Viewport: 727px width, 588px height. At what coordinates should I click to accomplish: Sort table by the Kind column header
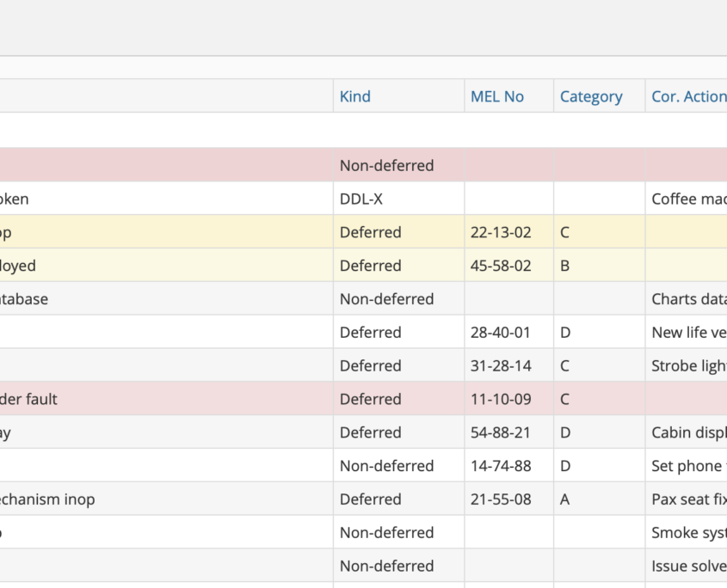354,97
